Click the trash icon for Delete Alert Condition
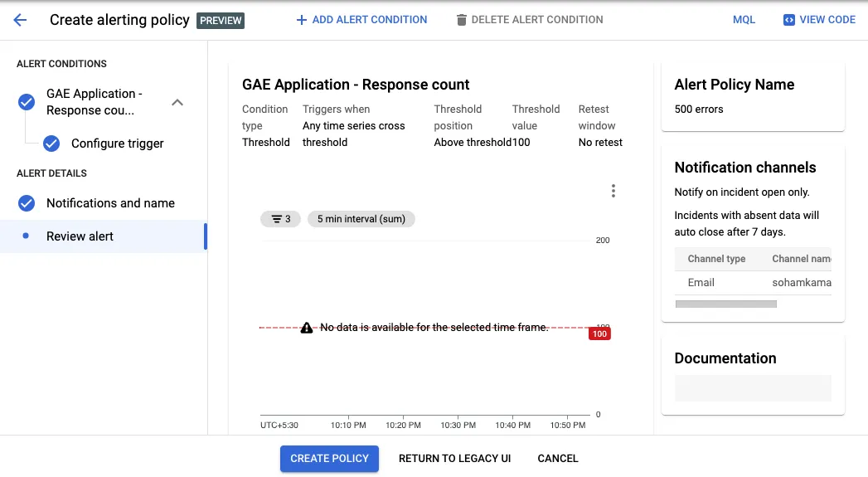The width and height of the screenshot is (868, 477). click(x=462, y=20)
